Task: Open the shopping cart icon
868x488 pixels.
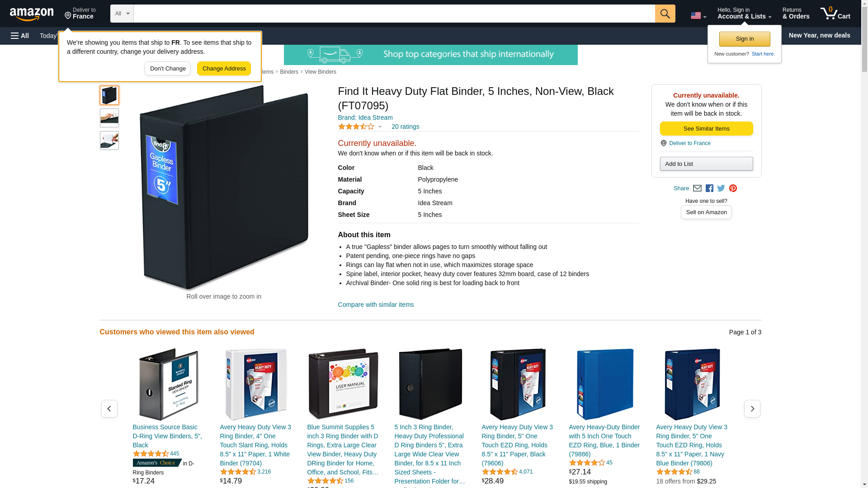Action: click(835, 14)
